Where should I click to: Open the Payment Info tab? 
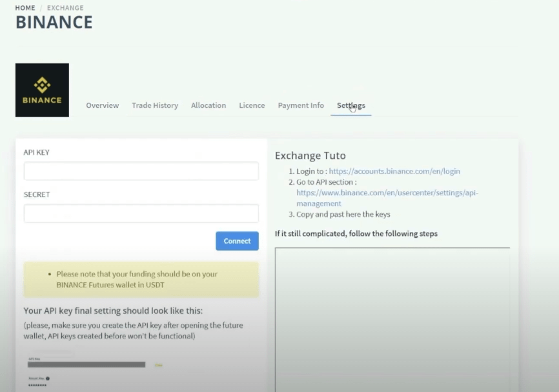tap(301, 105)
